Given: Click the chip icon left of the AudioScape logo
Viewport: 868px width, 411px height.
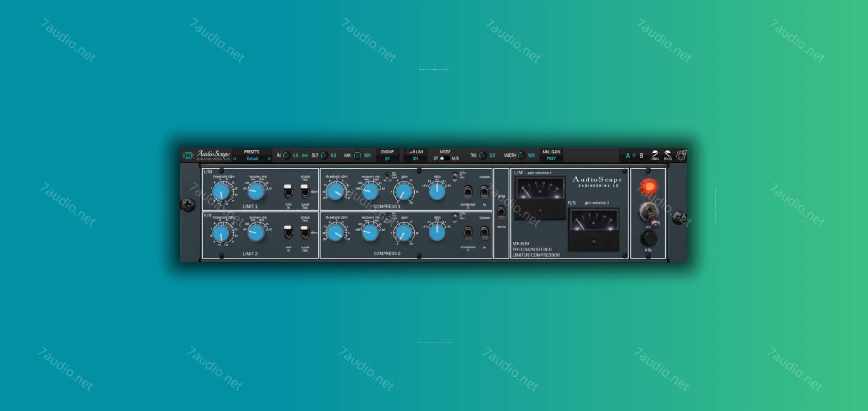Looking at the screenshot, I should (x=188, y=155).
